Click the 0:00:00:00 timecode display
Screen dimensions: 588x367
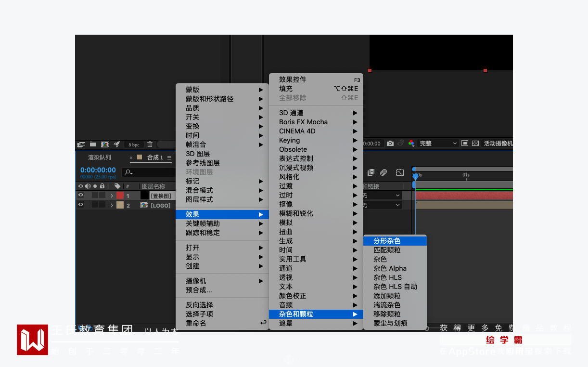point(98,170)
